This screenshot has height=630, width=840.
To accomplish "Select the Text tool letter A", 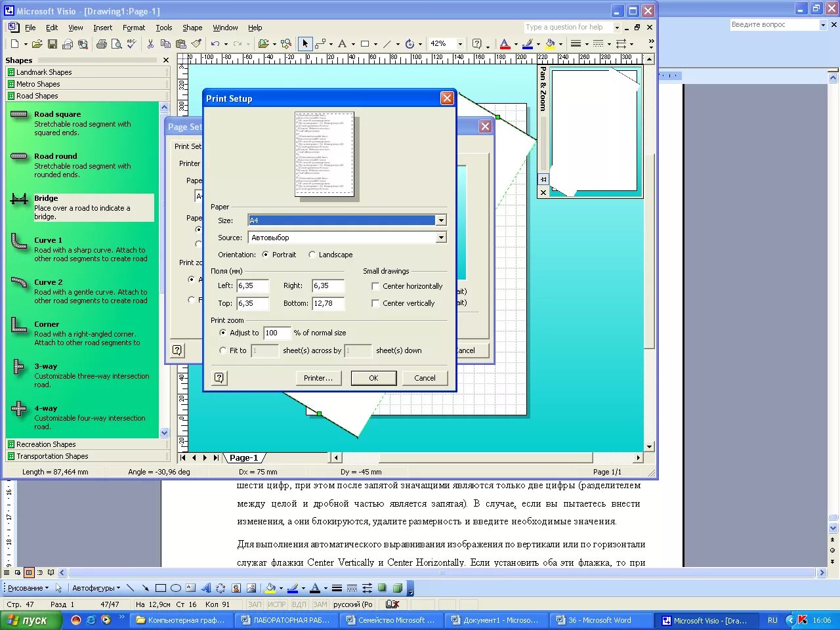I will [x=342, y=44].
